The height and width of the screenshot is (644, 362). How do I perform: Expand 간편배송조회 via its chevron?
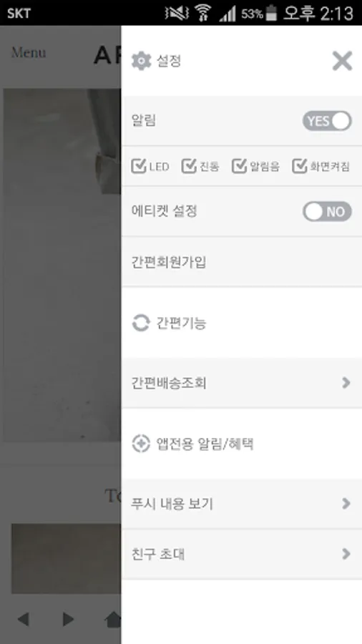(x=346, y=383)
